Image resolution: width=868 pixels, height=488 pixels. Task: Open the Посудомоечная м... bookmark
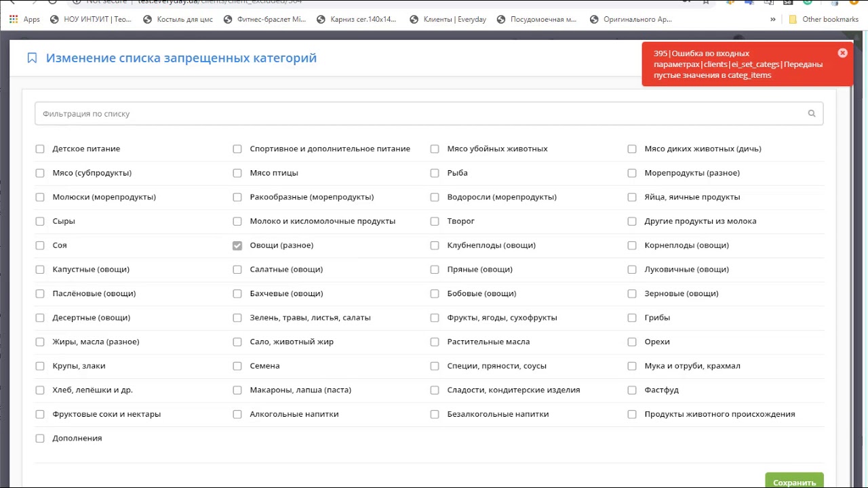537,20
